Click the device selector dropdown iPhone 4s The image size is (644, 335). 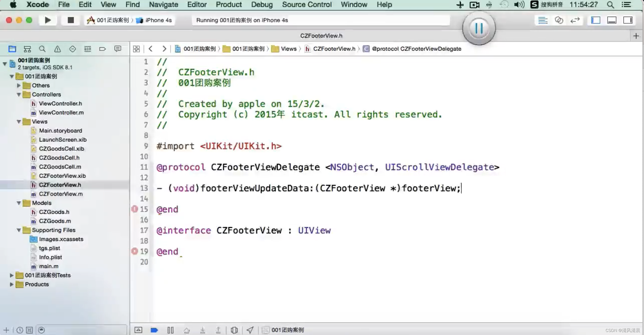pos(158,19)
